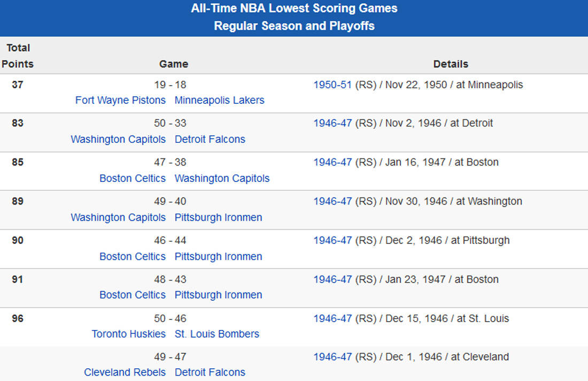Screen dimensions: 588x381
Task: Open 1946-47 season link for Nov 2, 1946
Action: 332,123
